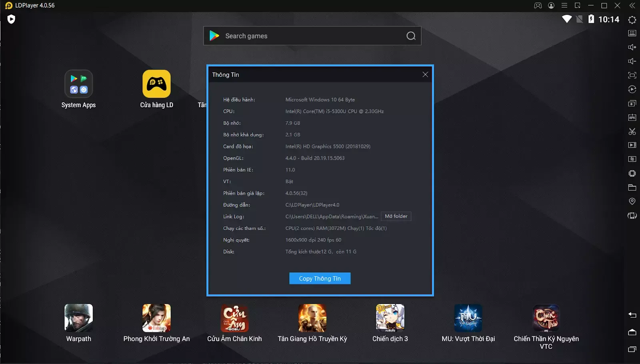Click the OpenGL value 4.4.0 build

pyautogui.click(x=315, y=158)
